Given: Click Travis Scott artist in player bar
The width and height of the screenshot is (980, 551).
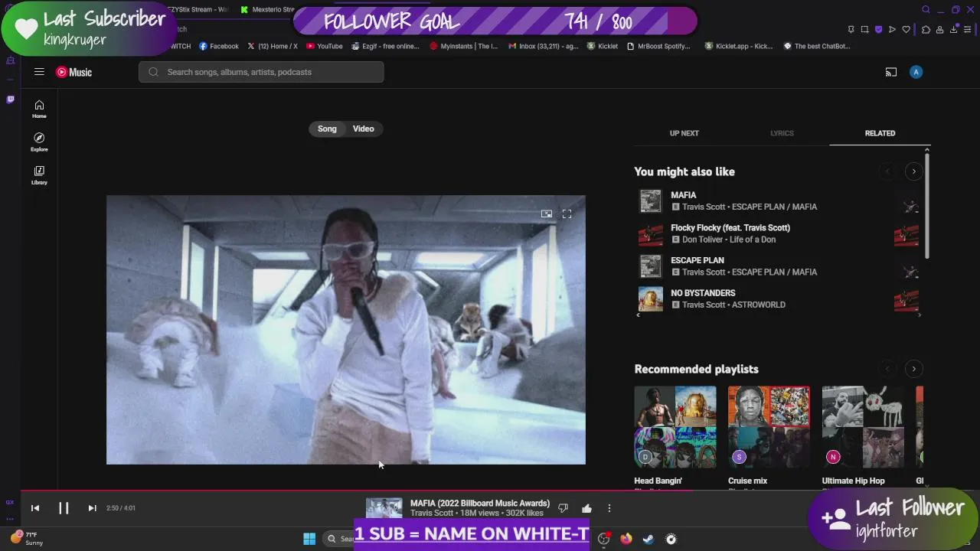Looking at the screenshot, I should pos(432,514).
